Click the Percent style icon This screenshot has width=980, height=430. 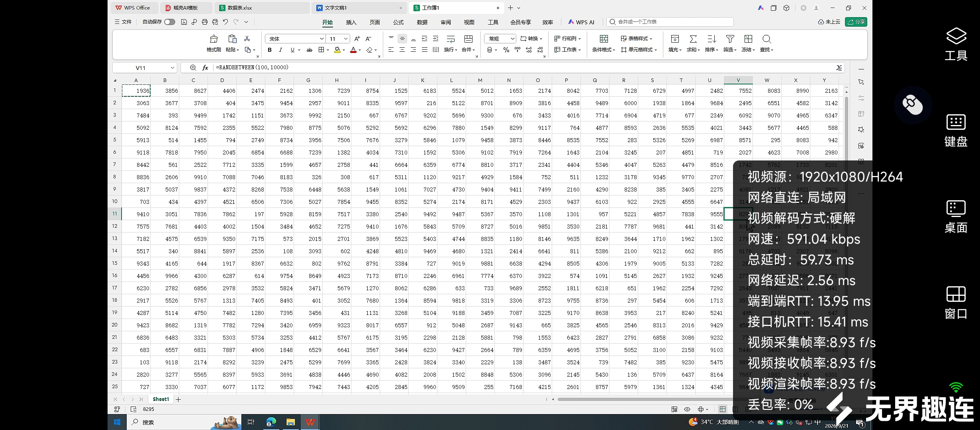tap(506, 50)
